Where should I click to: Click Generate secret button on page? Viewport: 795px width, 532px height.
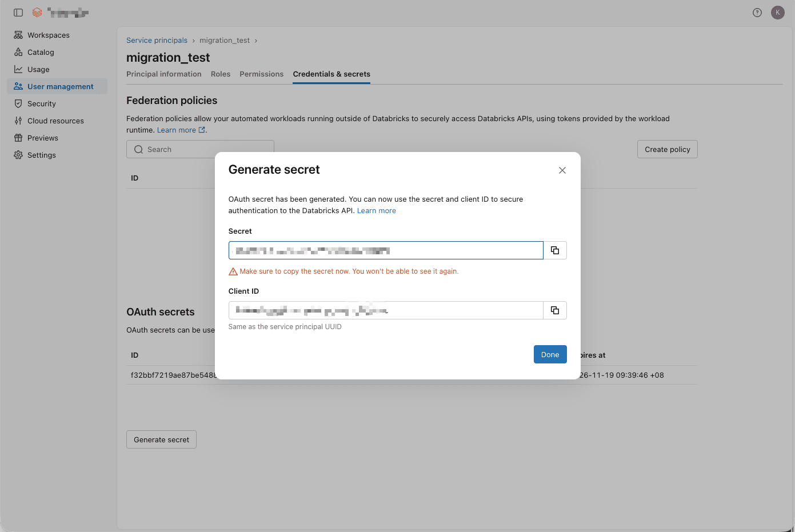click(x=161, y=439)
